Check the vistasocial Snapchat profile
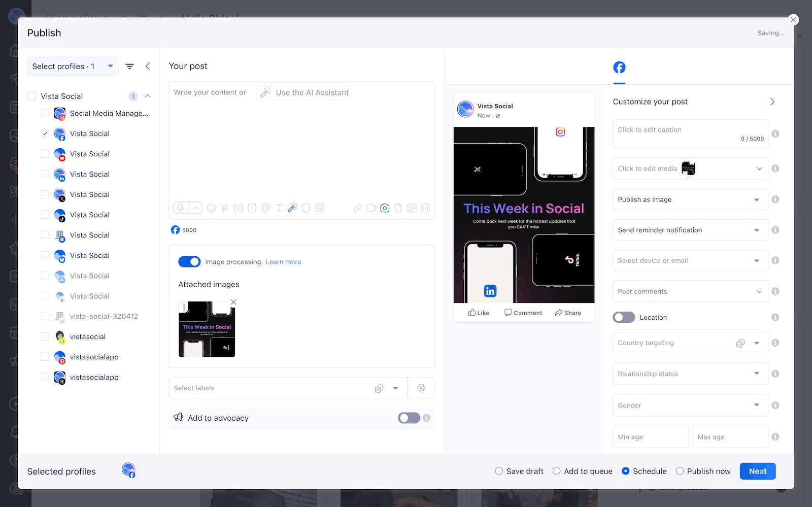The image size is (812, 507). click(45, 336)
